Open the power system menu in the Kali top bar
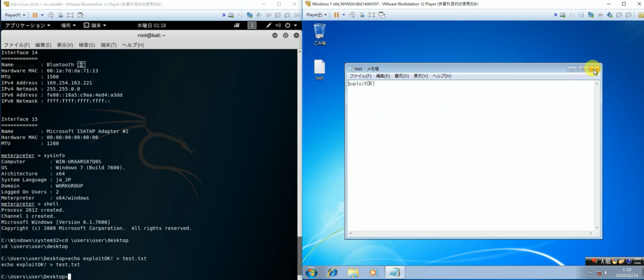 pos(291,26)
